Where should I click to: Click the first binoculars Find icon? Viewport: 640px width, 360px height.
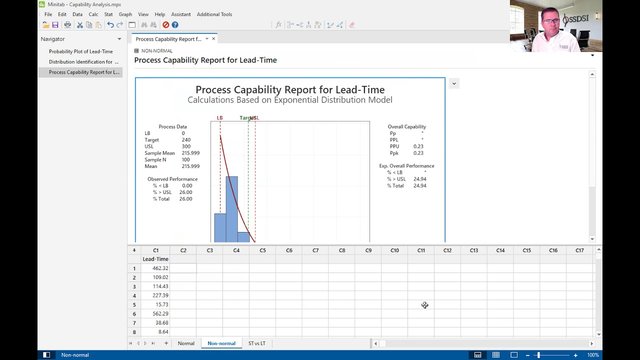[144, 25]
